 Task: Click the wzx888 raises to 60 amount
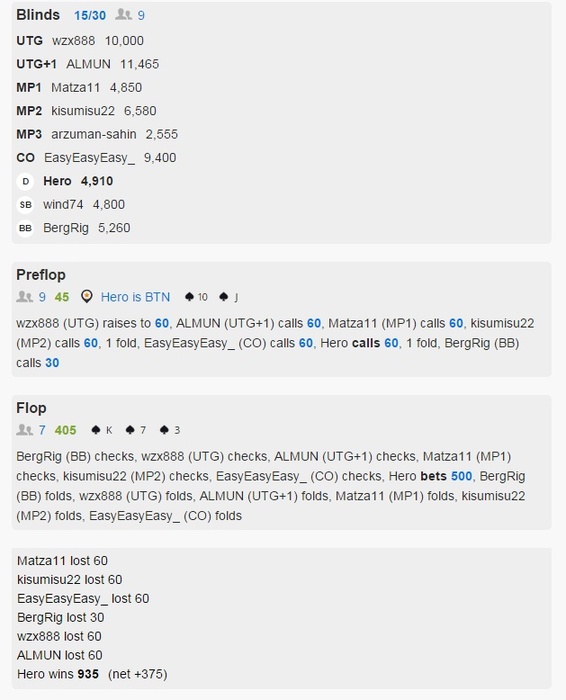(162, 323)
